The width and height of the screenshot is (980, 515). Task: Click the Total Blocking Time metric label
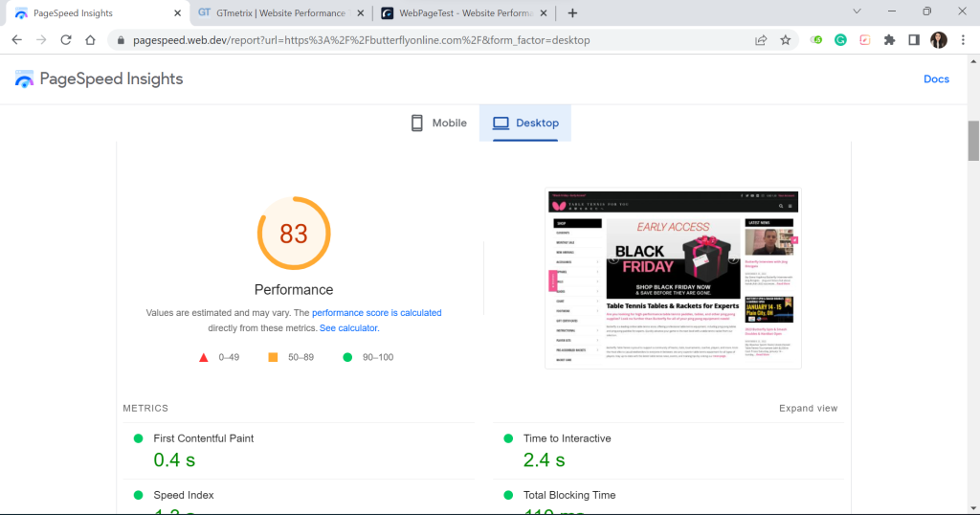coord(569,495)
